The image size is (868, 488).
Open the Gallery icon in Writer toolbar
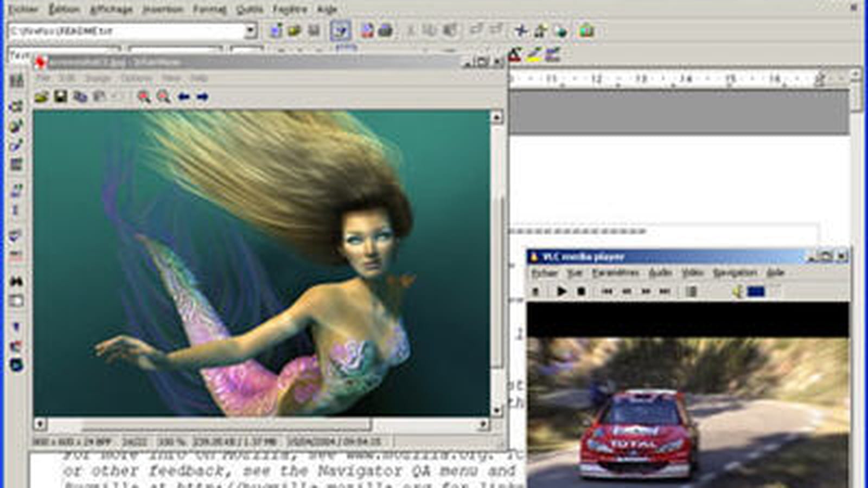586,30
